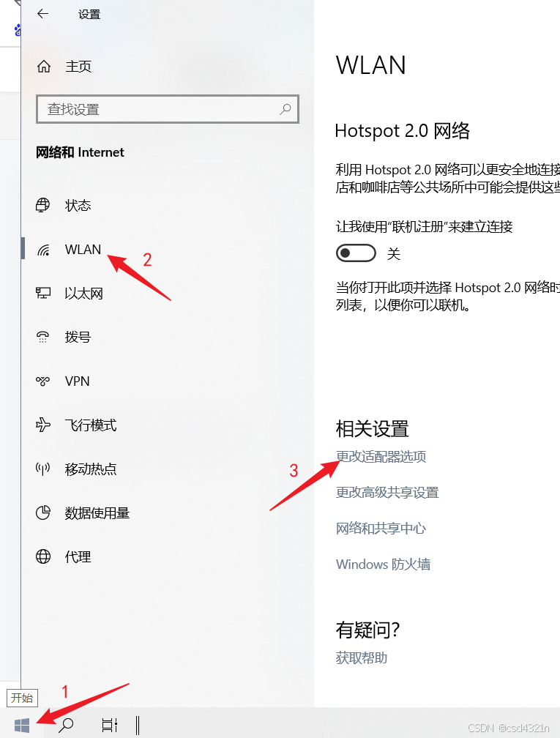This screenshot has width=560, height=738.
Task: Open the 拨号 dial-up icon
Action: tap(42, 337)
